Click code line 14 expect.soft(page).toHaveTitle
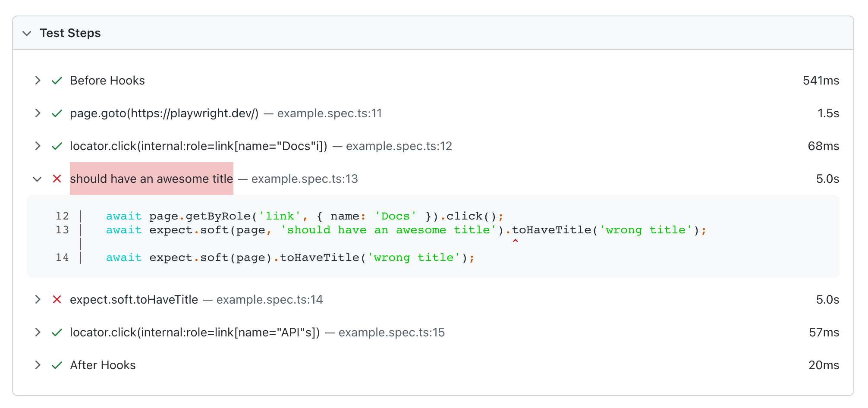 coord(290,257)
